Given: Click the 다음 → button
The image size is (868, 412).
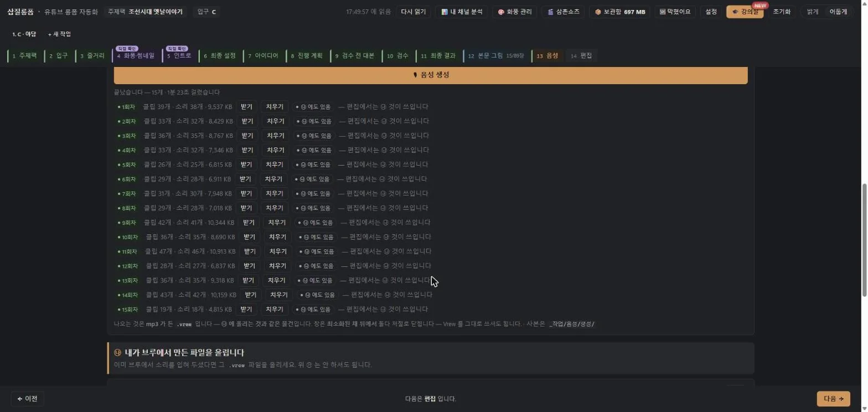Looking at the screenshot, I should pyautogui.click(x=833, y=399).
